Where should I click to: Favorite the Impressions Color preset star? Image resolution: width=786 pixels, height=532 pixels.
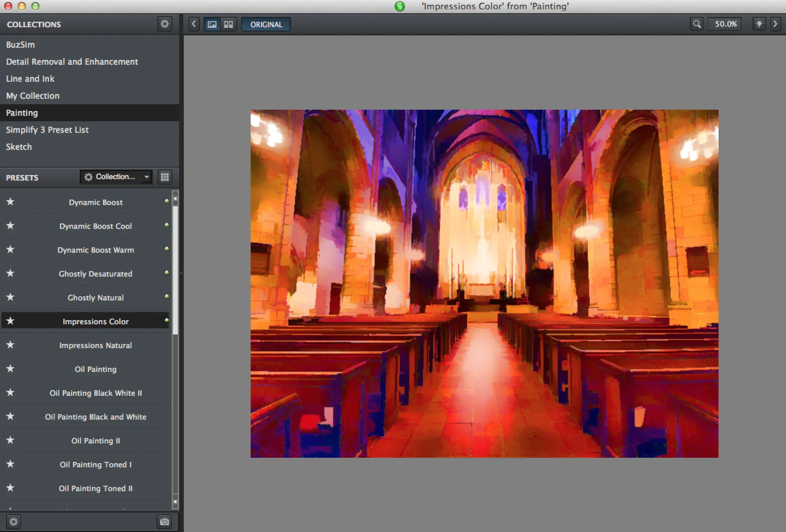10,321
